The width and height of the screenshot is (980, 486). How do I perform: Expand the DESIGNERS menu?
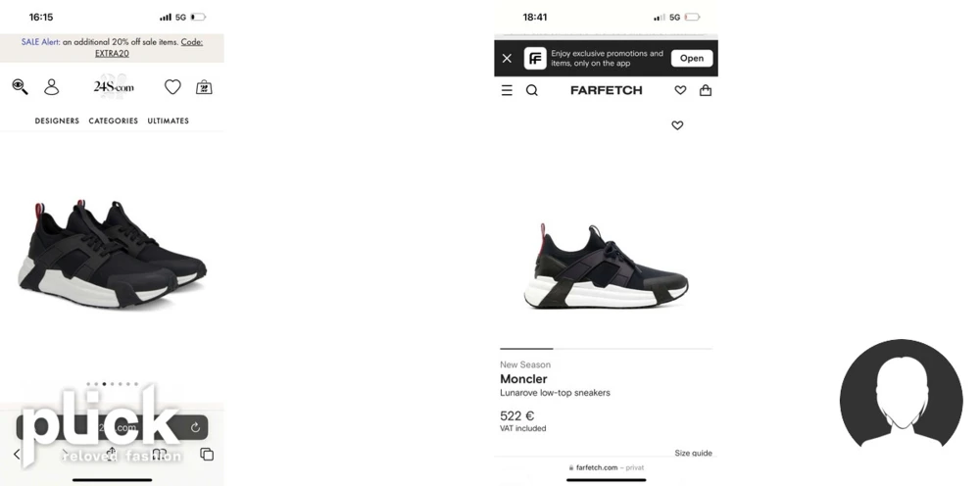click(57, 121)
